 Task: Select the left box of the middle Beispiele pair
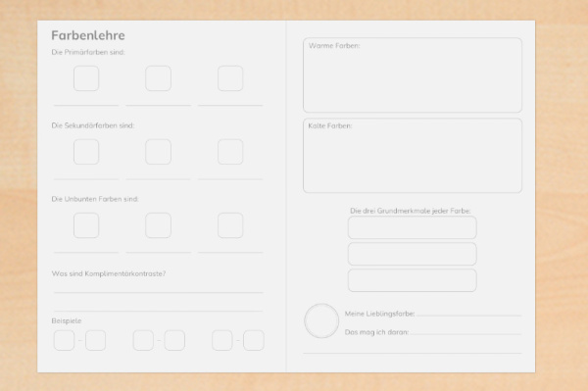(143, 340)
